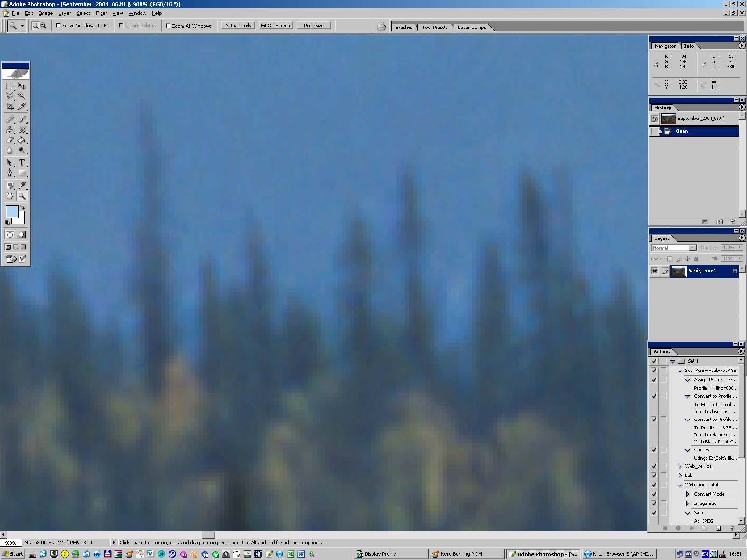Select the Eraser tool

pyautogui.click(x=10, y=140)
